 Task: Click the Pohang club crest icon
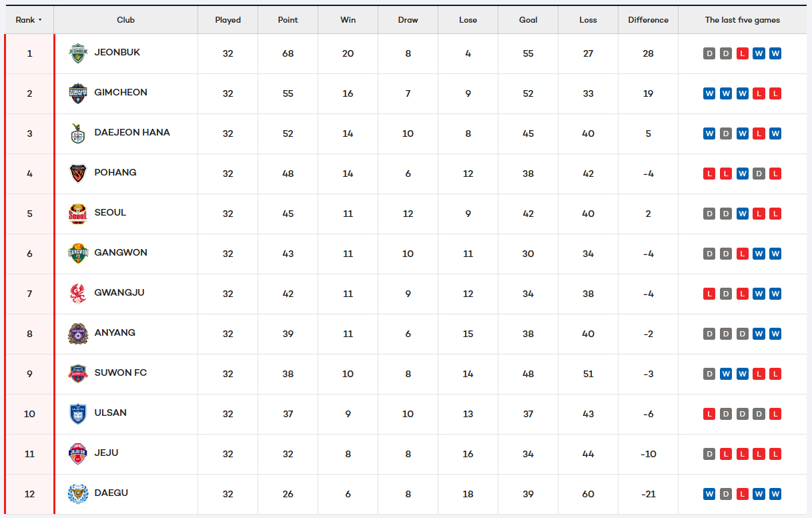(x=78, y=174)
